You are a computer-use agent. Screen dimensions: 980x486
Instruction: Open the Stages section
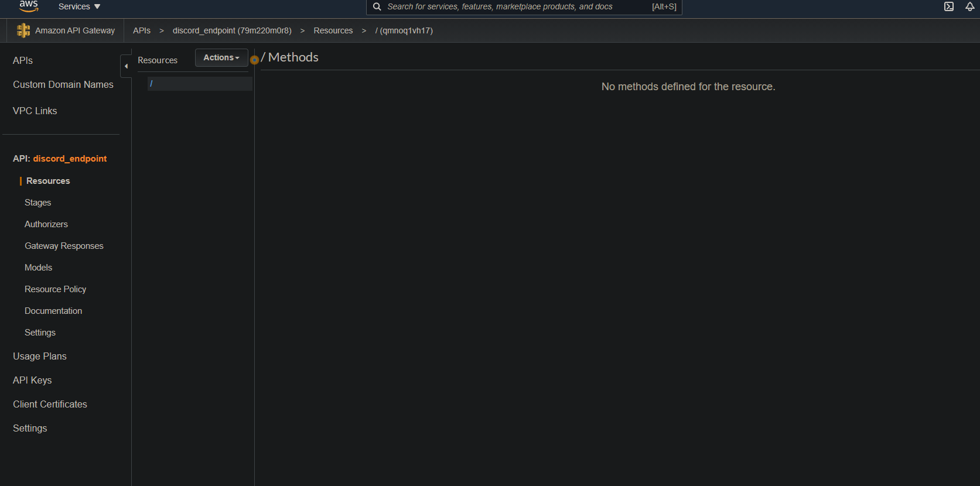38,203
